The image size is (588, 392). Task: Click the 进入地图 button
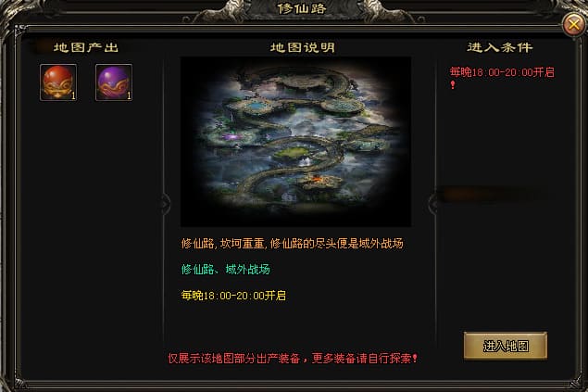(506, 346)
